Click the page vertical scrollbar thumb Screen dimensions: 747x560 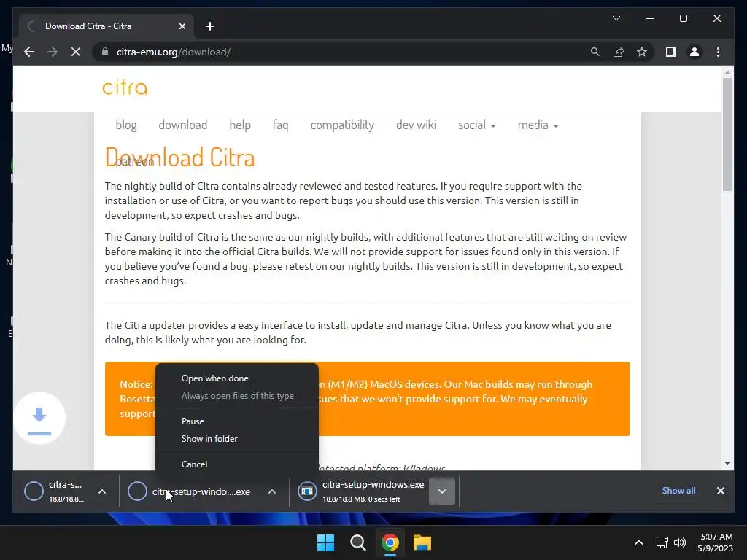[x=727, y=135]
